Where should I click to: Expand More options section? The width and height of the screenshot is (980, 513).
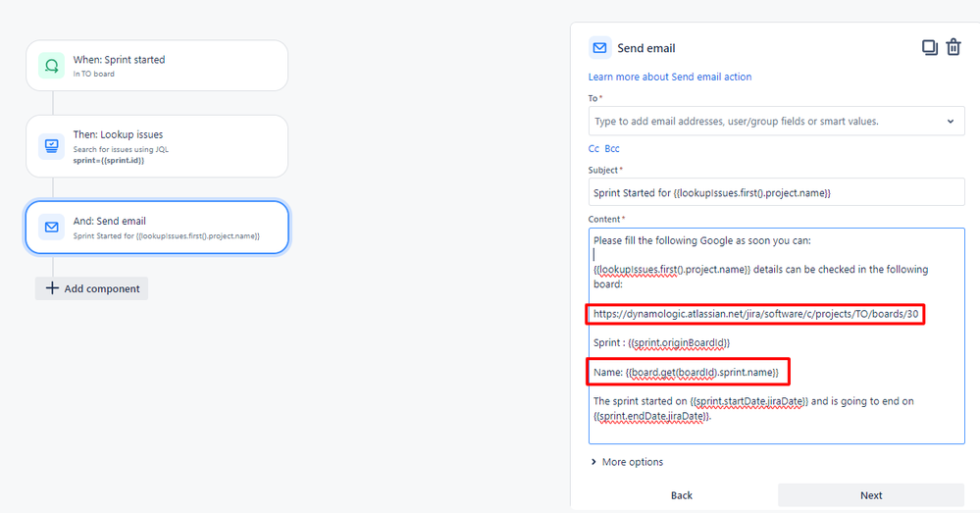tap(626, 462)
